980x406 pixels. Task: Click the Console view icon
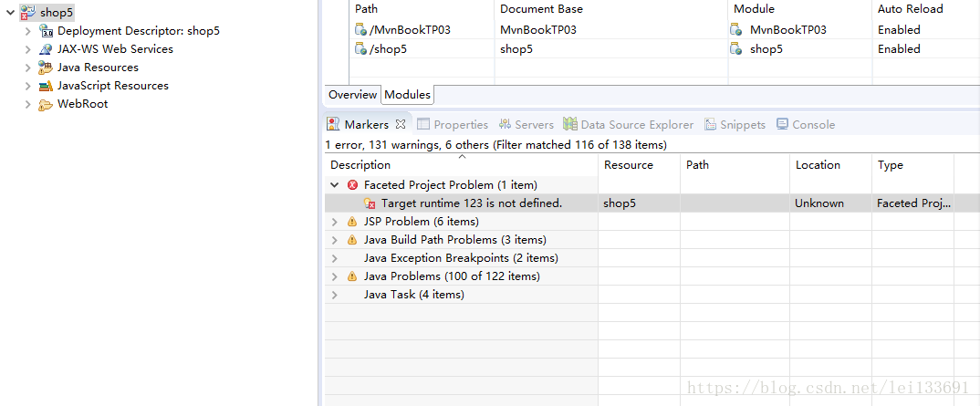tap(783, 124)
